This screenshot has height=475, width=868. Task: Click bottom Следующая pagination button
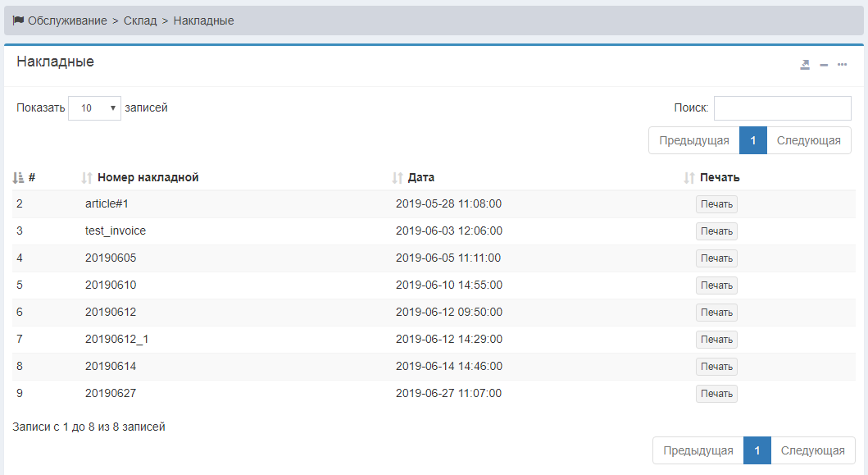[x=812, y=450]
